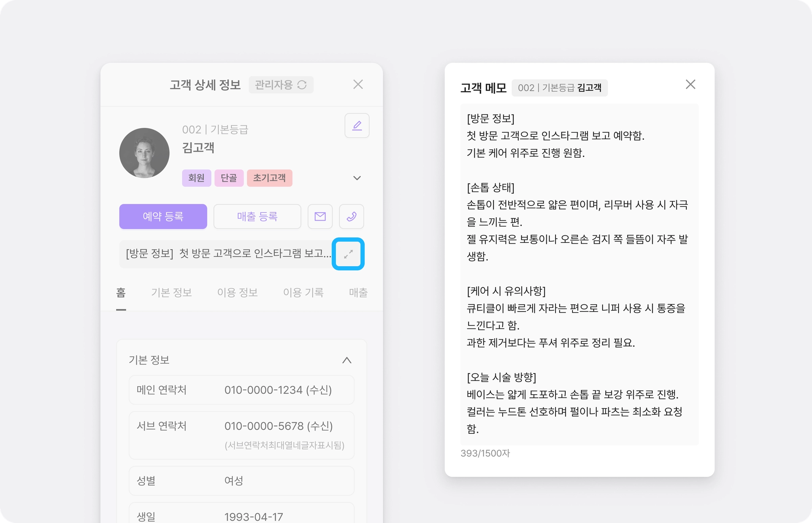Click the envelope message icon
Viewport: 812px width, 523px height.
[320, 216]
